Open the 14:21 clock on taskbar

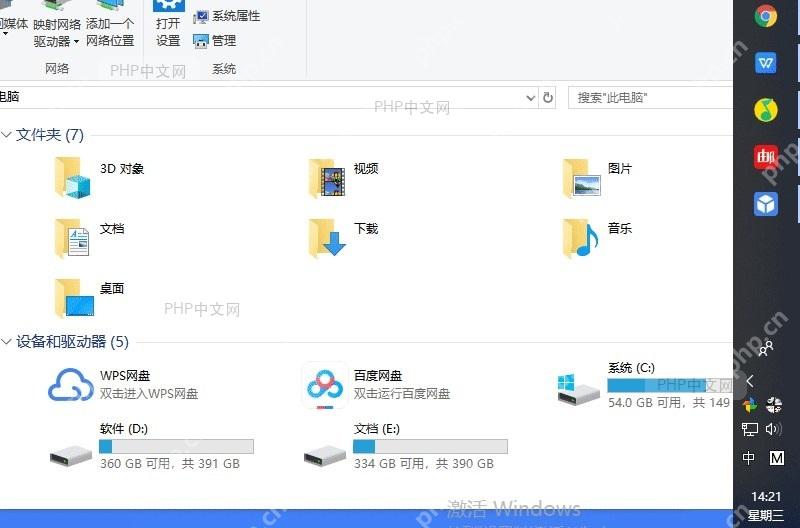click(x=766, y=496)
